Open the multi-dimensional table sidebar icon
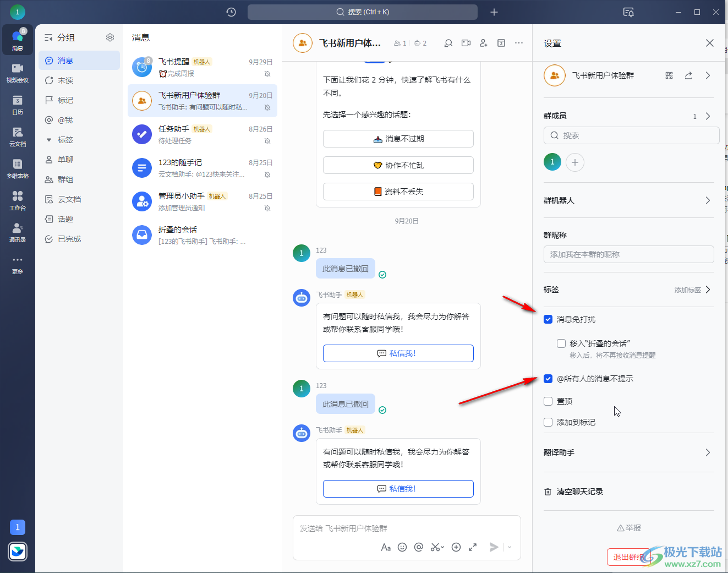The width and height of the screenshot is (728, 573). pyautogui.click(x=18, y=168)
